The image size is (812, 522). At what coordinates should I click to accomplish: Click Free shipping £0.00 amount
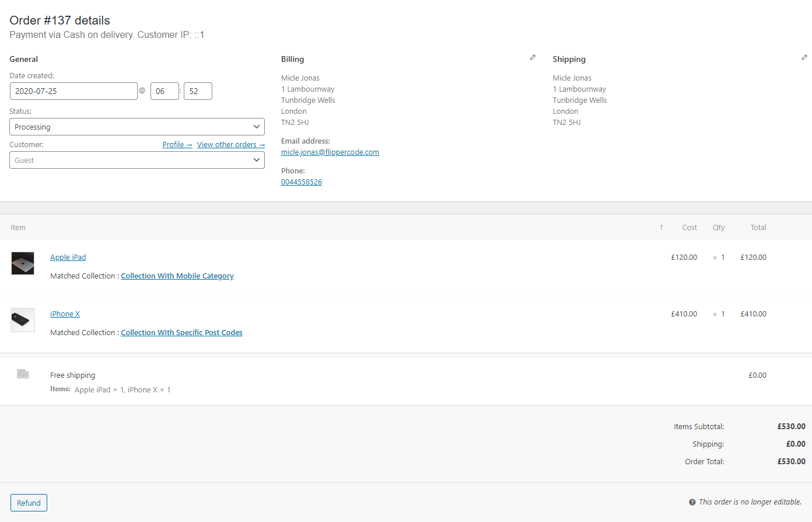point(757,375)
